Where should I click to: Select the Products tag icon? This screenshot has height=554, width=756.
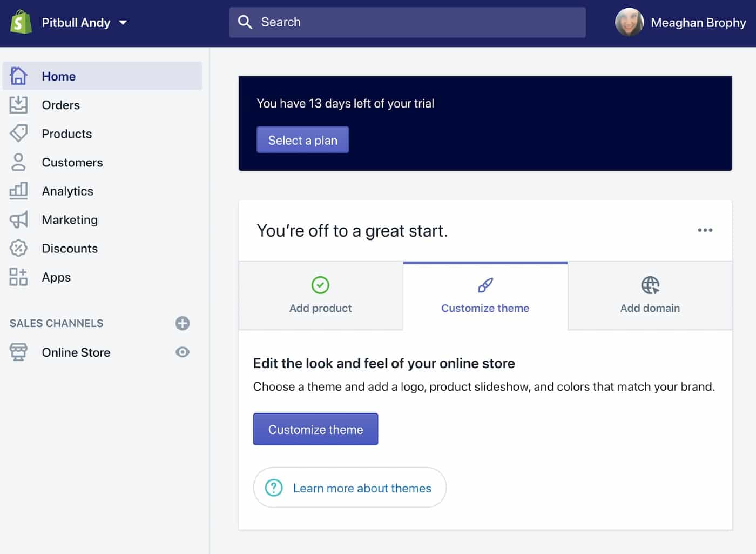[19, 134]
